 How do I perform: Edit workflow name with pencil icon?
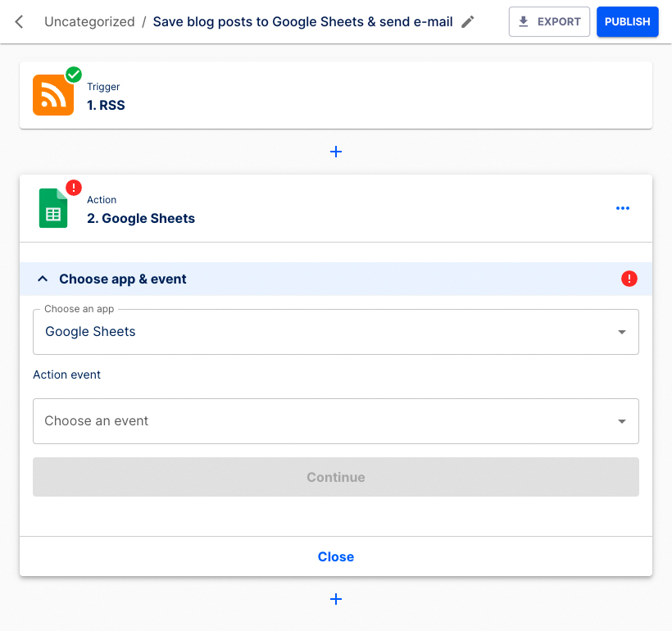pos(468,21)
